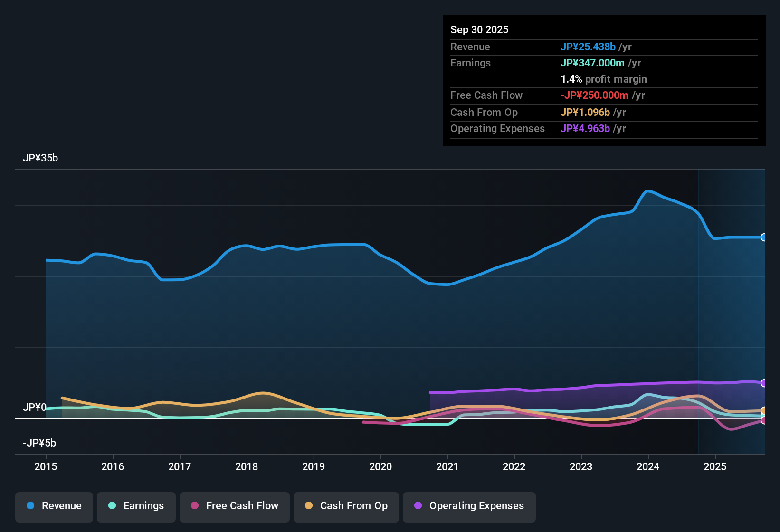Image resolution: width=780 pixels, height=532 pixels.
Task: Click the Operating Expenses endpoint circle marker
Action: (x=764, y=383)
